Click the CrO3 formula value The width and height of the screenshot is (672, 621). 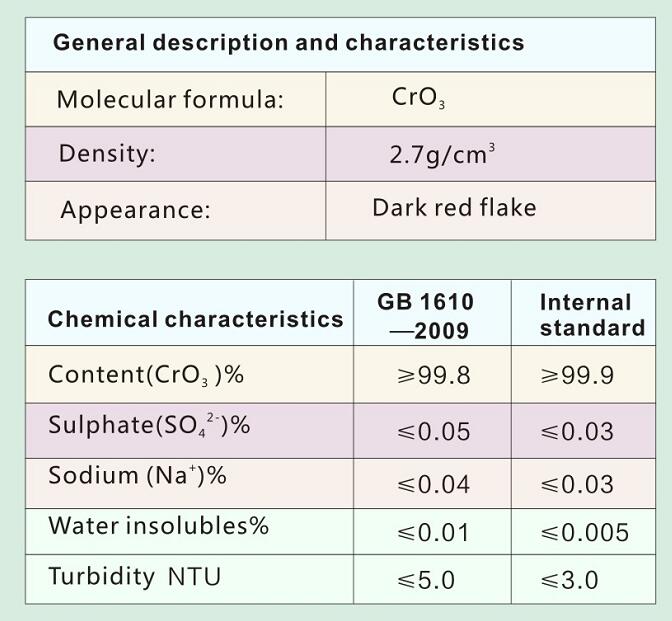pos(418,99)
